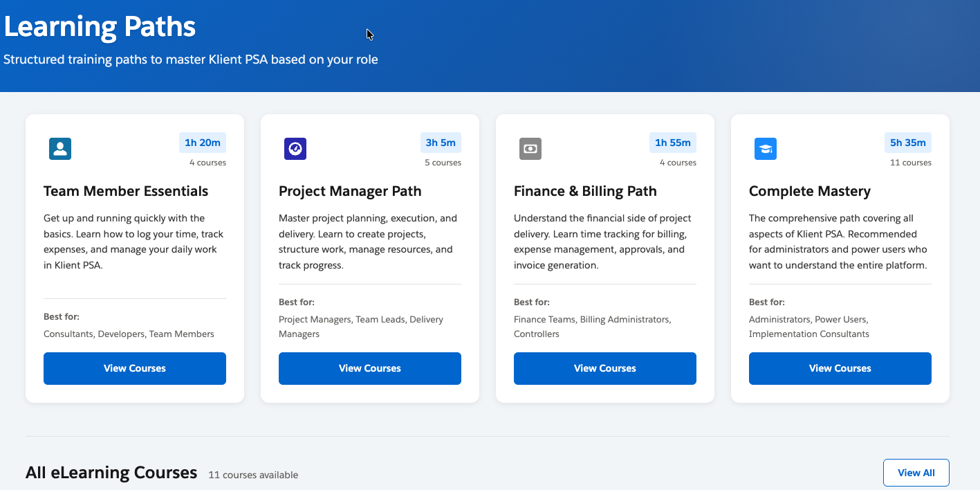View Courses for Finance & Billing Path
Screen dimensions: 980x490
[605, 368]
